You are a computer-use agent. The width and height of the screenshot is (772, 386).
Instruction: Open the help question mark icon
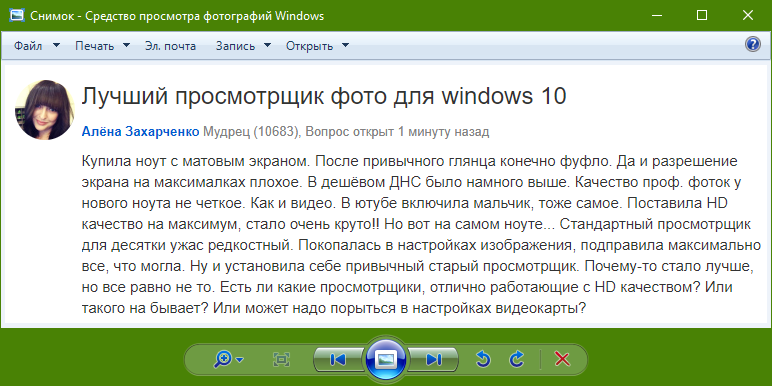pos(752,45)
